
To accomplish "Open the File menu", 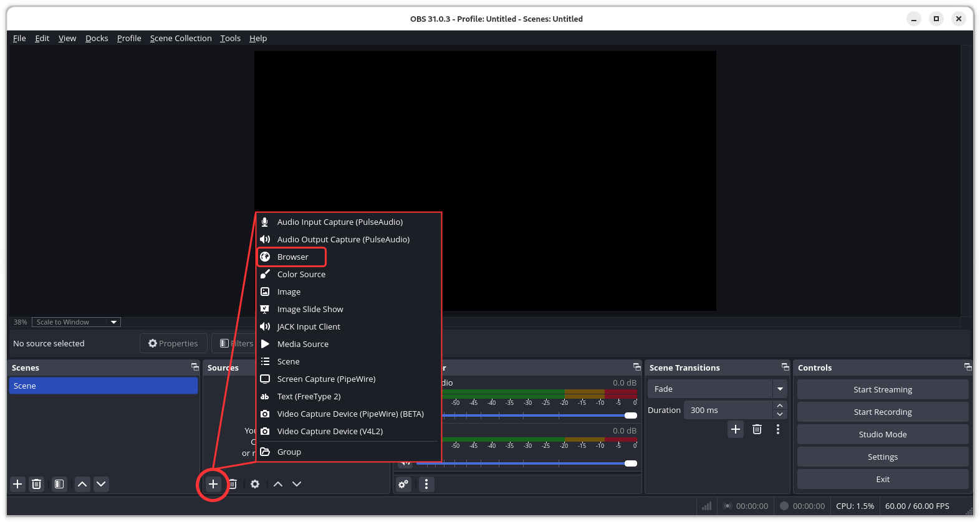I will (x=19, y=38).
